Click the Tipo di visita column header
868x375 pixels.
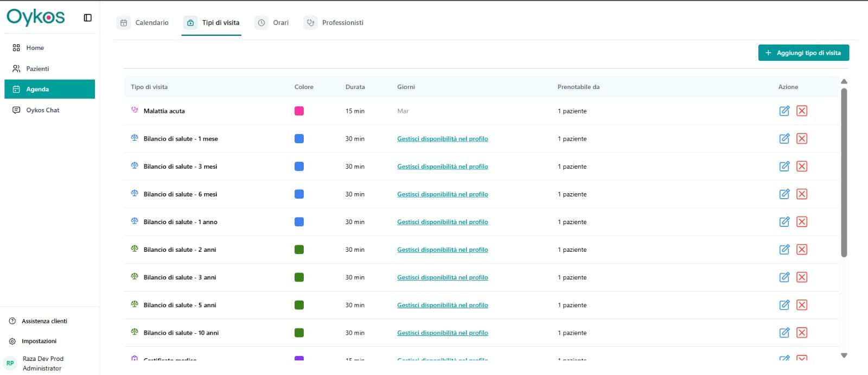[149, 87]
